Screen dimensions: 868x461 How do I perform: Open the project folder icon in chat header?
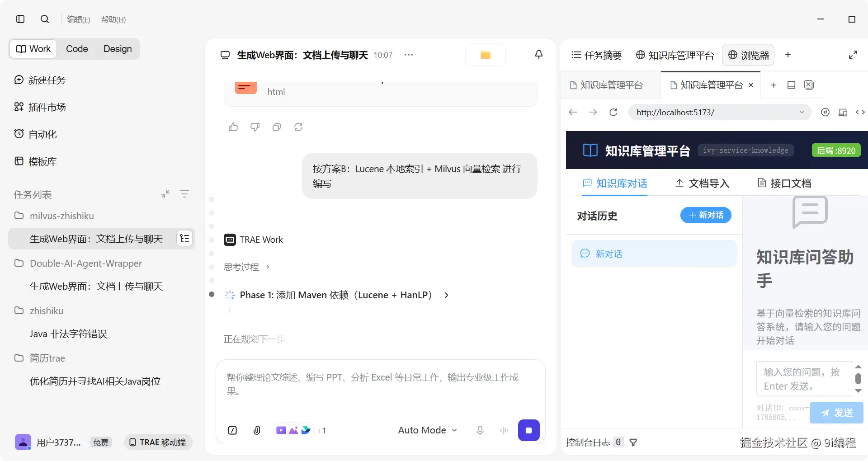click(486, 55)
